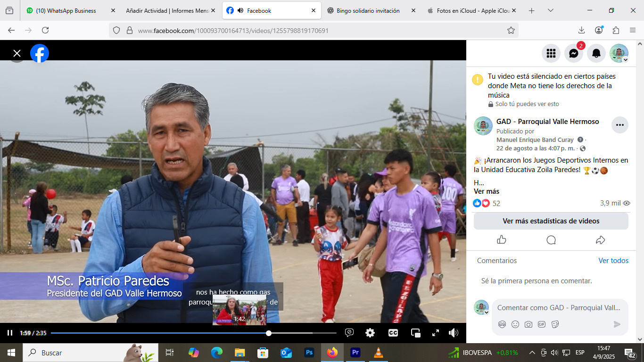The image size is (644, 362).
Task: Switch to the Fotos en iCloud tab
Action: tap(469, 10)
